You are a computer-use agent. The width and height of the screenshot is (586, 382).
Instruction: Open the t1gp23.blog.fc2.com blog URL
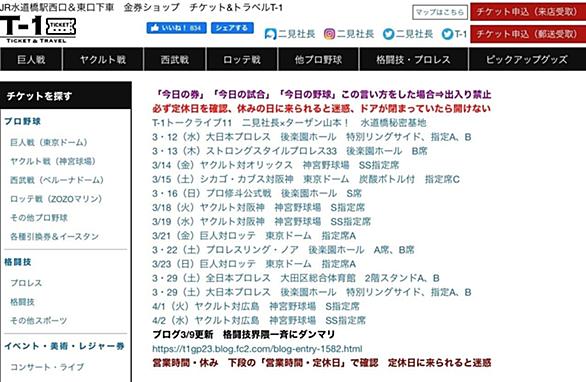pyautogui.click(x=257, y=349)
